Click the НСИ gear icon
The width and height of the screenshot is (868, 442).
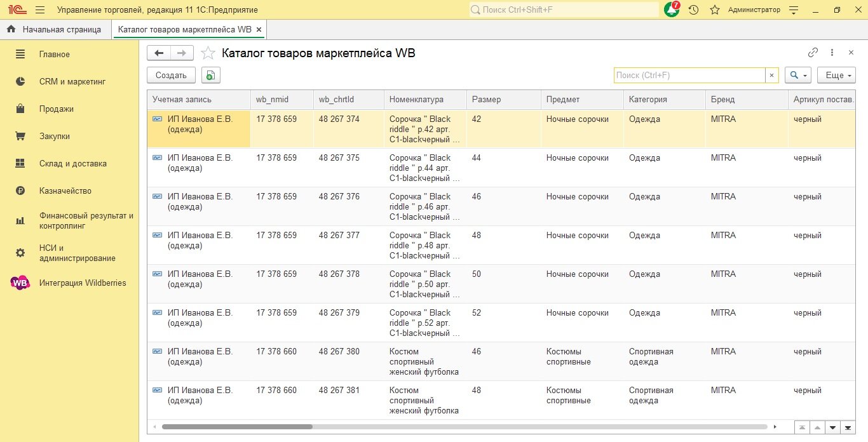coord(20,253)
